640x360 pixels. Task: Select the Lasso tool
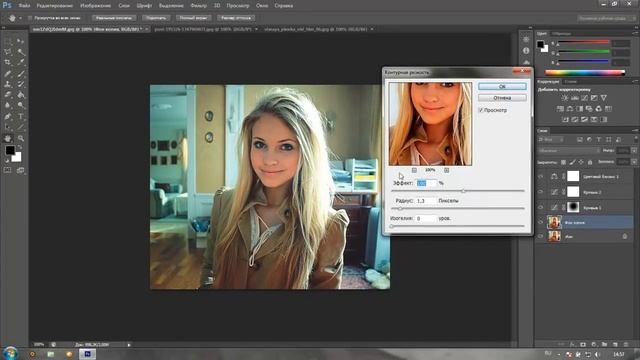[x=8, y=52]
